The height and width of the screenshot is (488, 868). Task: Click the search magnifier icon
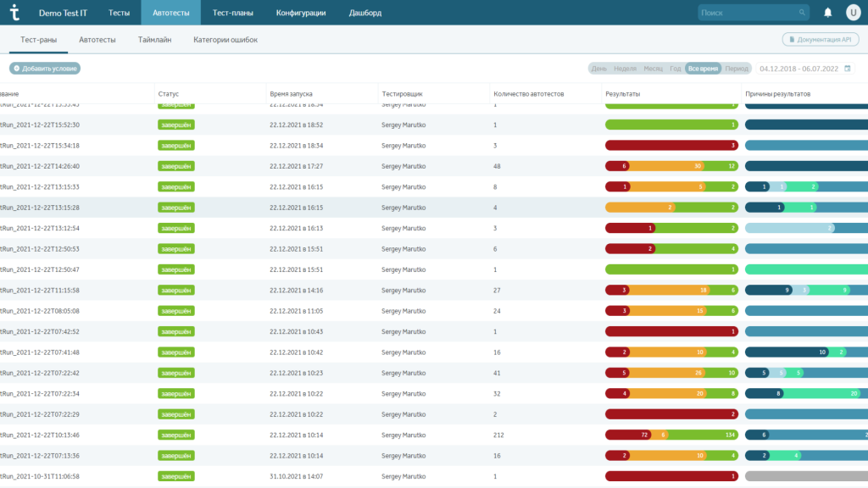click(x=802, y=13)
